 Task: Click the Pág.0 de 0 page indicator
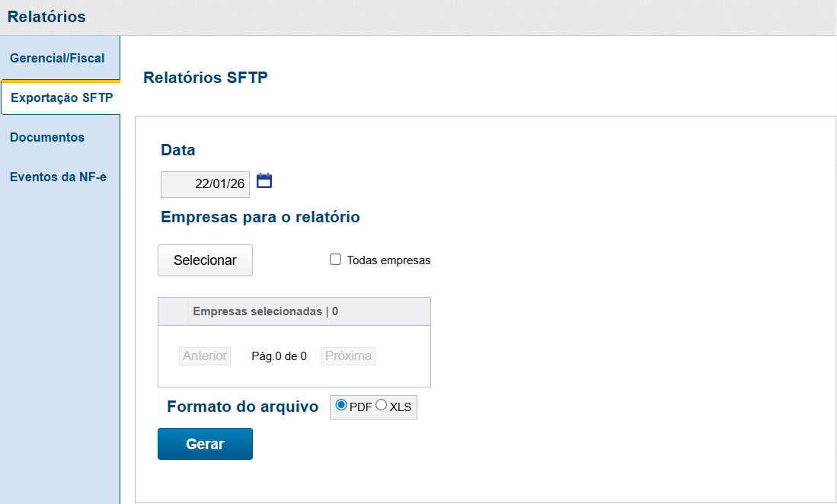point(279,356)
